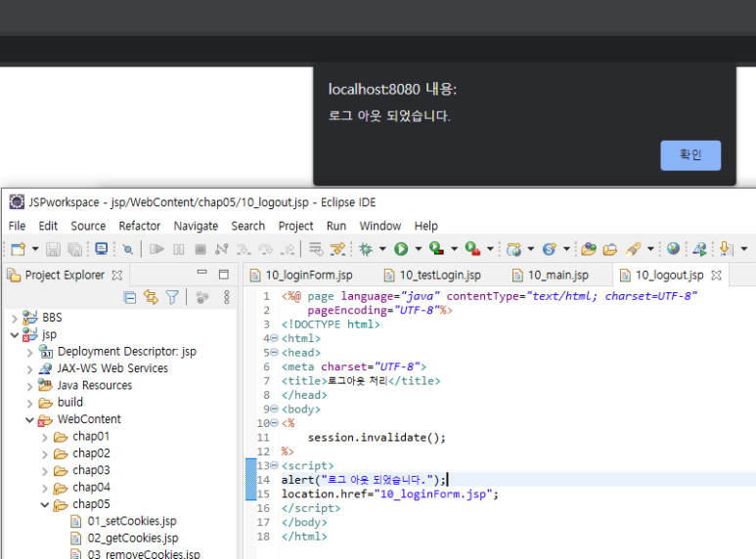Click the Save All icon

[74, 249]
